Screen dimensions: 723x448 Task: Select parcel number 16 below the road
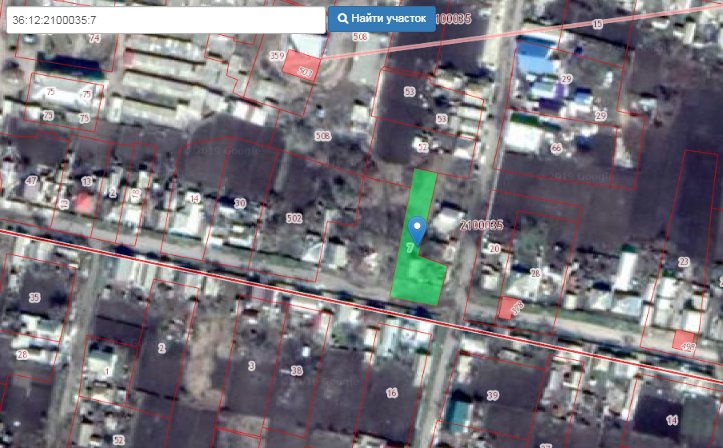click(391, 393)
